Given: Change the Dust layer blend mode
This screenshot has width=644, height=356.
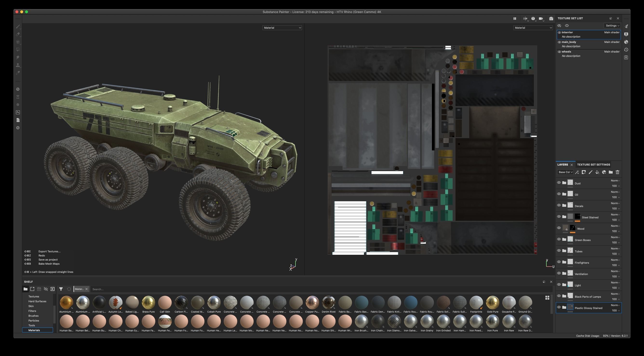Looking at the screenshot, I should click(615, 181).
